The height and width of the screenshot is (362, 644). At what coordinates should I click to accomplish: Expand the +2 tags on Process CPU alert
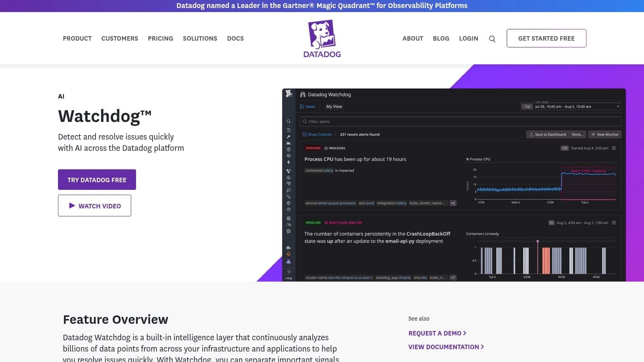coord(453,203)
